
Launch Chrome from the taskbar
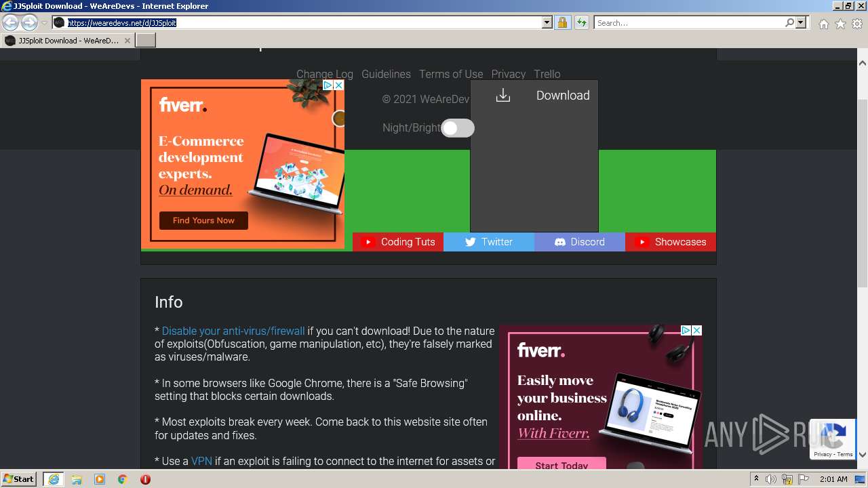pyautogui.click(x=123, y=479)
